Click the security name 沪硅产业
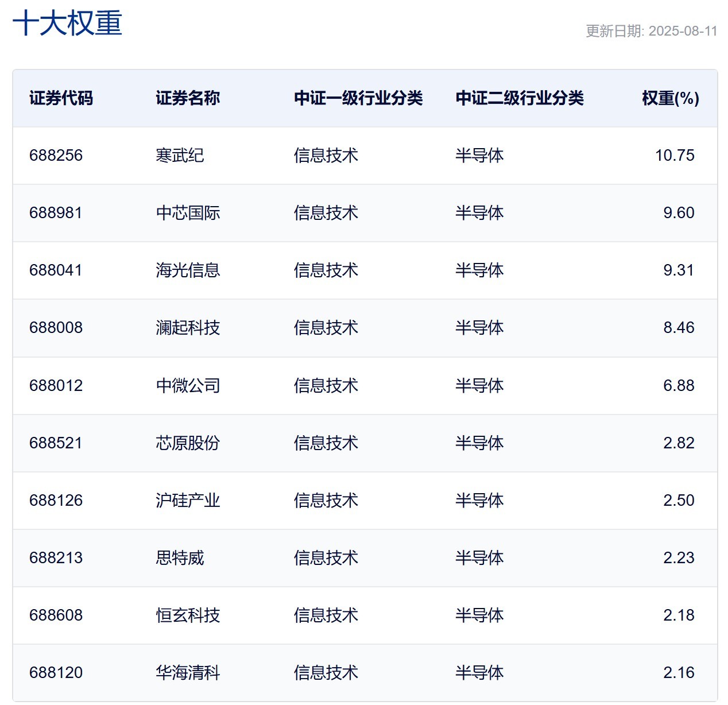The image size is (728, 705). click(188, 500)
